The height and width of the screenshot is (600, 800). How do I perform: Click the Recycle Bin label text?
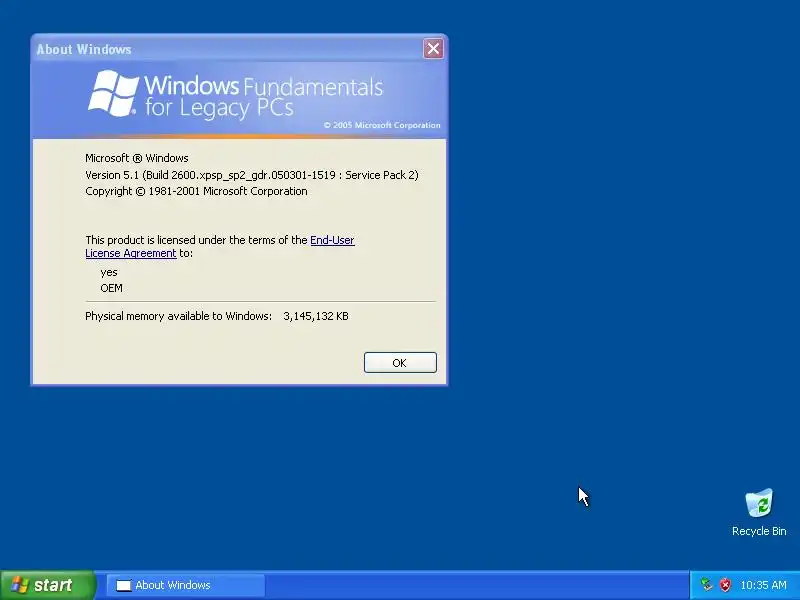(x=759, y=531)
